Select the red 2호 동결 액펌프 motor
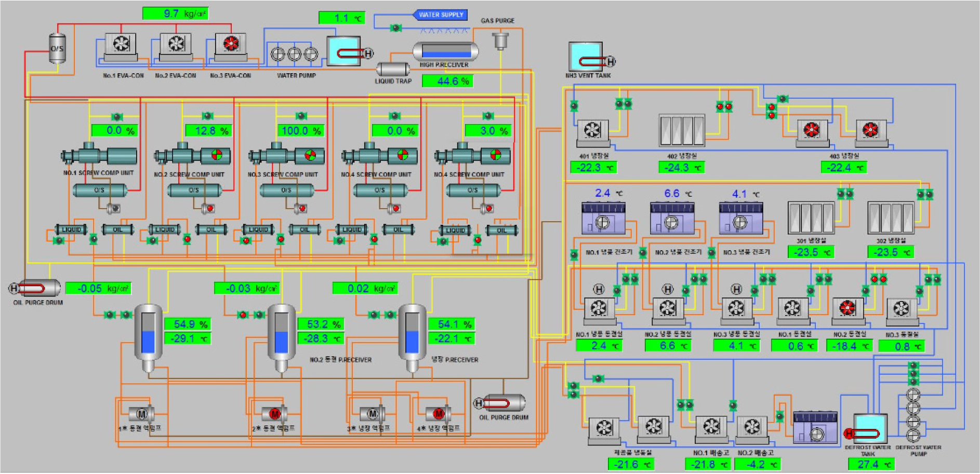 click(x=274, y=414)
